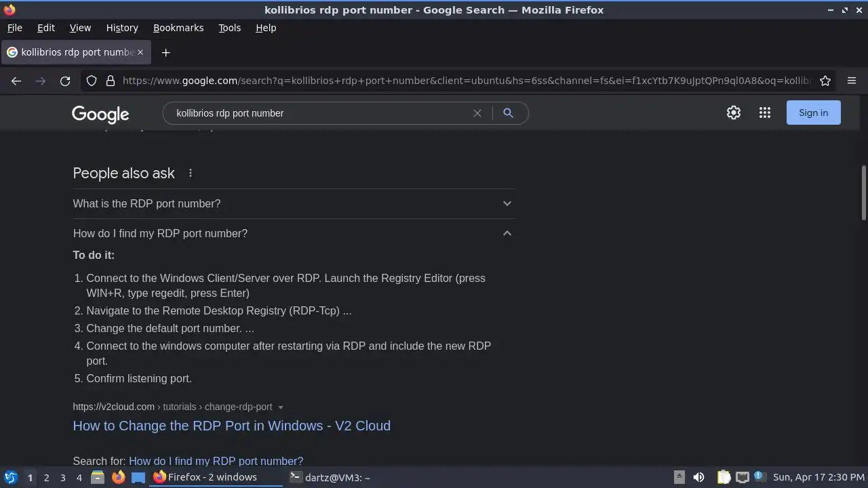Click the "People also ask" heading
Screen dimensions: 868x488
124,174
